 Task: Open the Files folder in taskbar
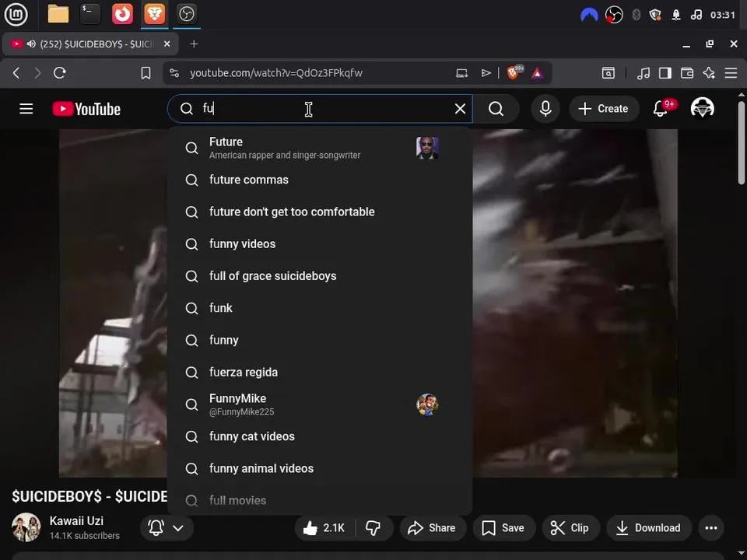pos(58,14)
